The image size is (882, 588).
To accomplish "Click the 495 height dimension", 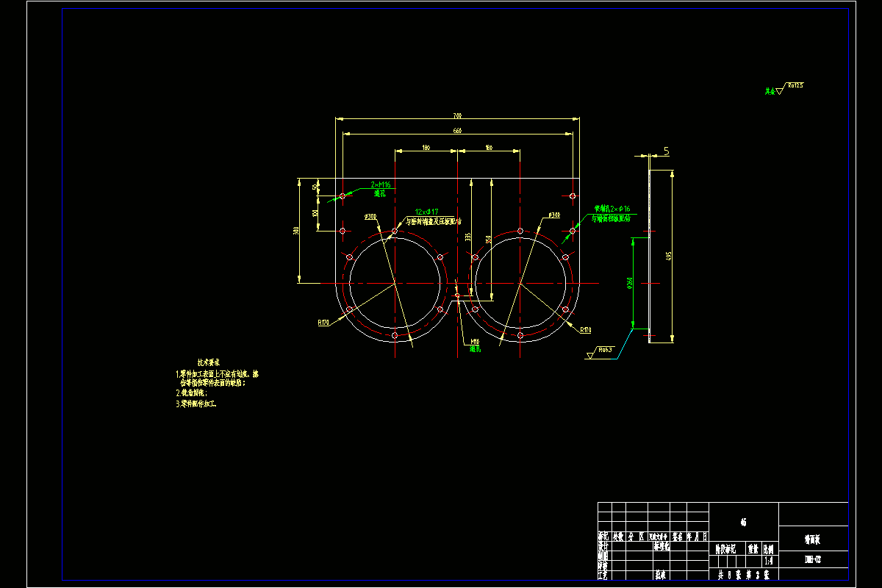I will [x=668, y=257].
